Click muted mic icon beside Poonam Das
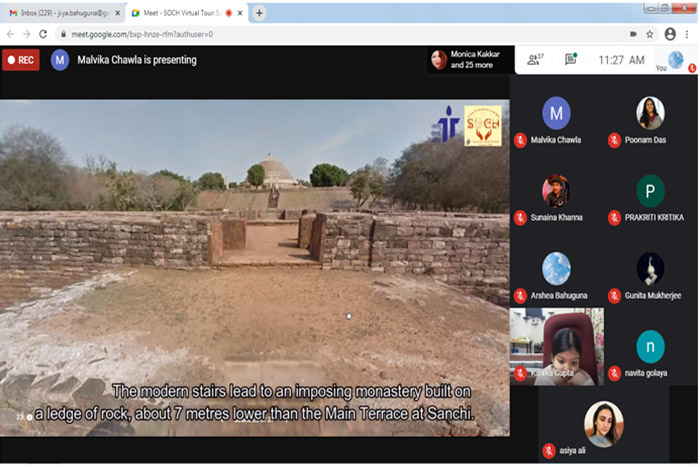The height and width of the screenshot is (467, 700). [614, 140]
